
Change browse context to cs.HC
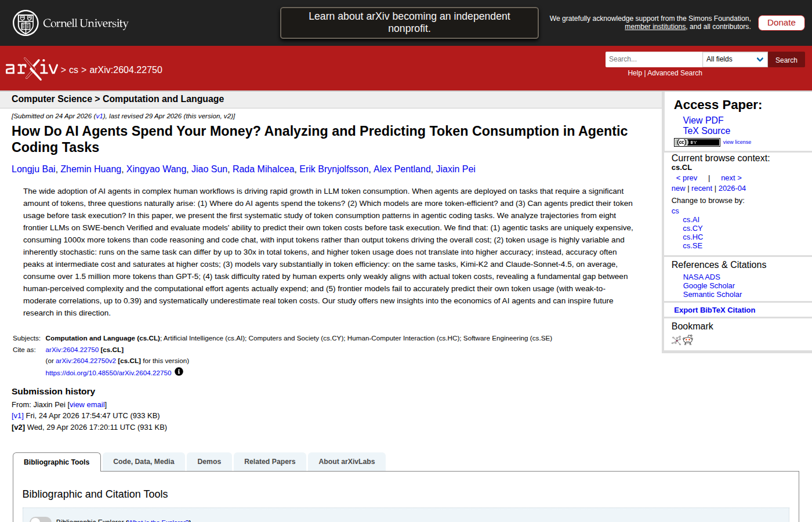click(693, 237)
